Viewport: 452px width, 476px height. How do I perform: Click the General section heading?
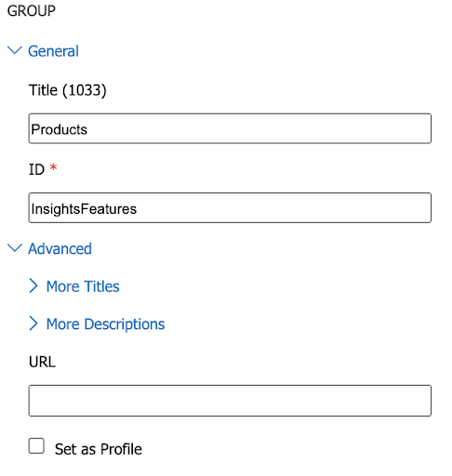tap(53, 51)
